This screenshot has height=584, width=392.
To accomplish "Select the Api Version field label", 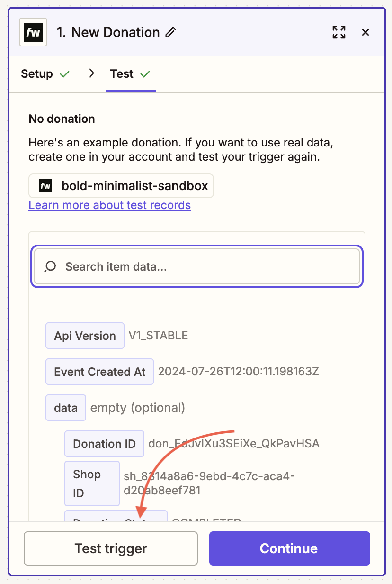I will pyautogui.click(x=85, y=336).
